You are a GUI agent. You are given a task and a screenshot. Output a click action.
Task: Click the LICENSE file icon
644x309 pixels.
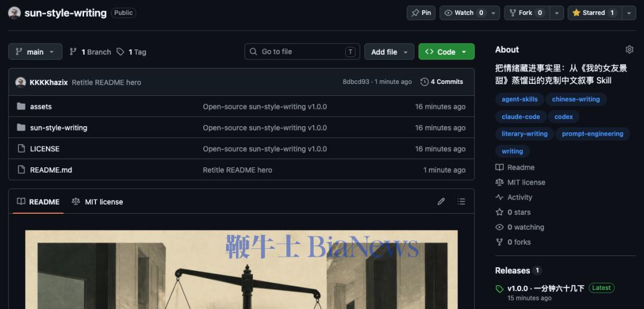(x=21, y=149)
